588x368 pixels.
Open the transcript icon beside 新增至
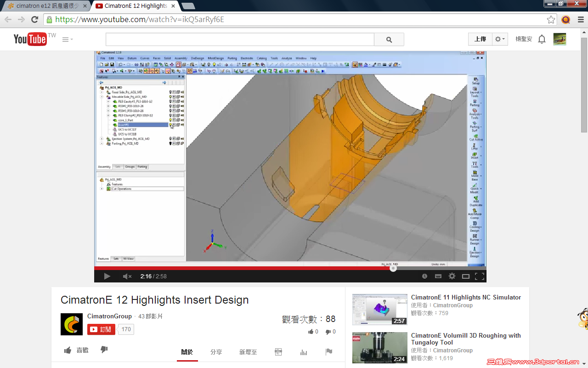[x=278, y=352]
